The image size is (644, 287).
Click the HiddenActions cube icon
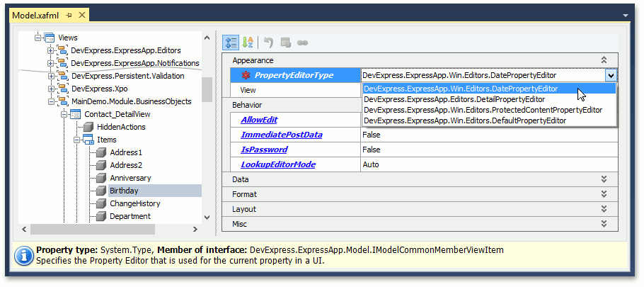pos(88,127)
